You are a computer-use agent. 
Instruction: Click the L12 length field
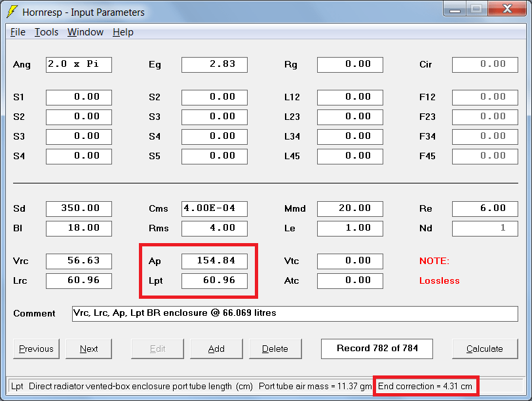pyautogui.click(x=350, y=98)
